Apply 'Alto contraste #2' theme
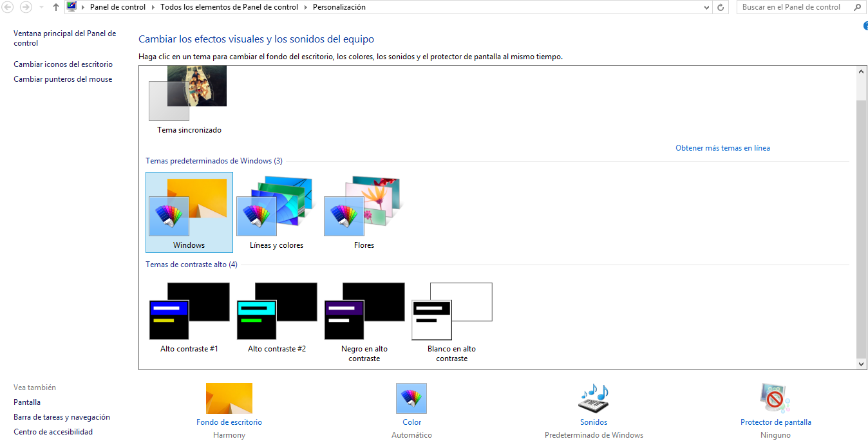This screenshot has width=868, height=448. (277, 317)
